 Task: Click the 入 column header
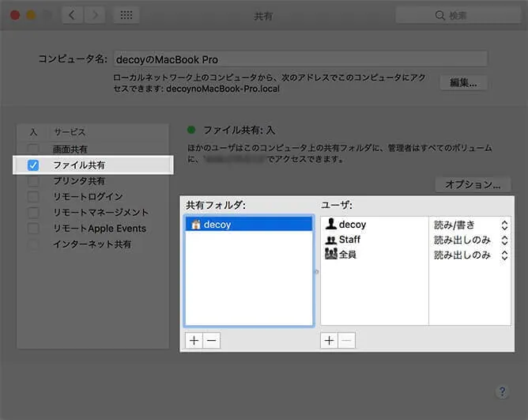[x=33, y=132]
